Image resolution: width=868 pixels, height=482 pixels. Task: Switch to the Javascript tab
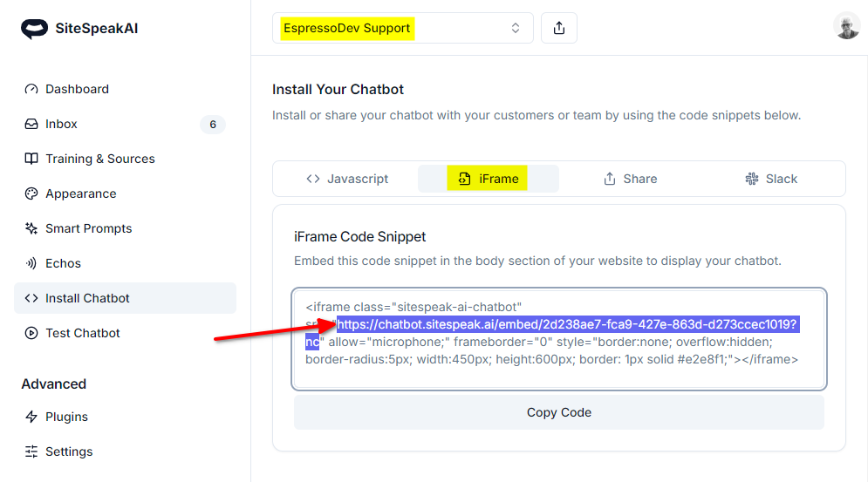coord(347,179)
